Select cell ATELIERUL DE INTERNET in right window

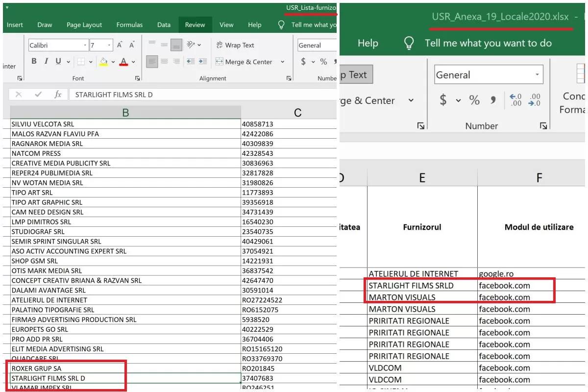point(422,273)
